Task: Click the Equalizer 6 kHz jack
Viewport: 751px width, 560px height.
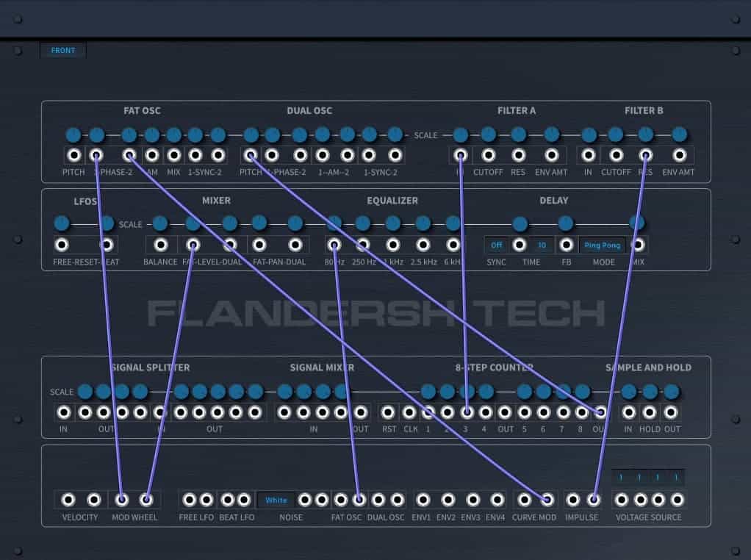Action: 453,245
